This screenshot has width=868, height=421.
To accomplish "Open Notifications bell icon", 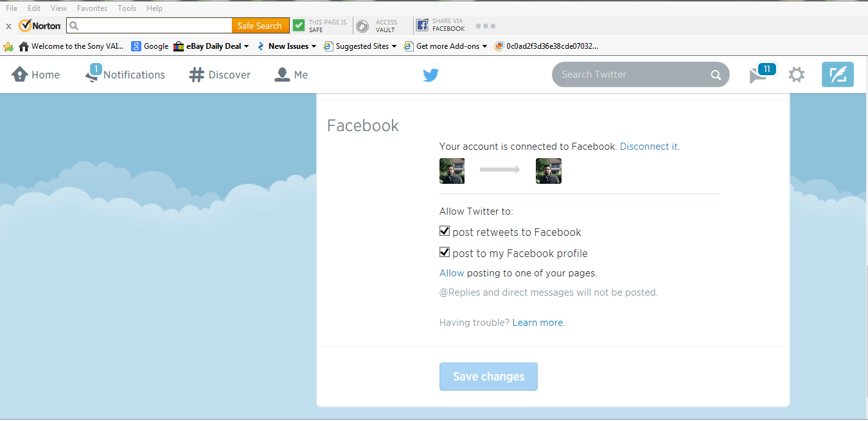I will coord(93,75).
